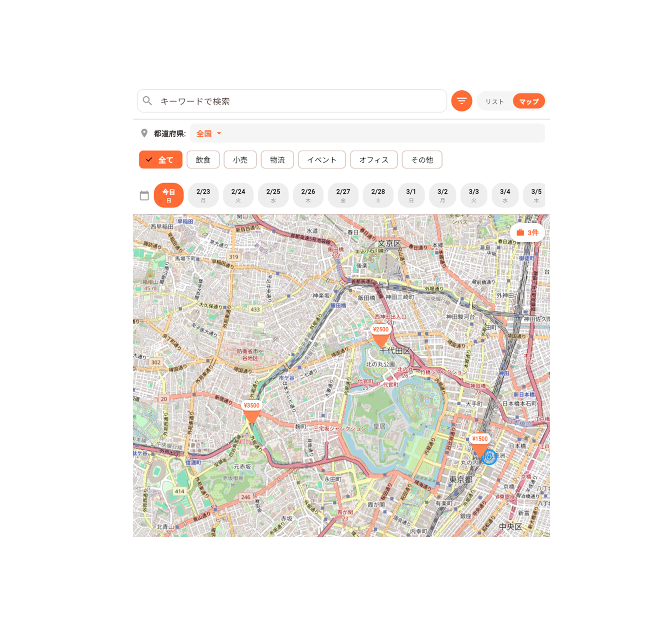Click the 3件 job count badge

click(x=527, y=232)
